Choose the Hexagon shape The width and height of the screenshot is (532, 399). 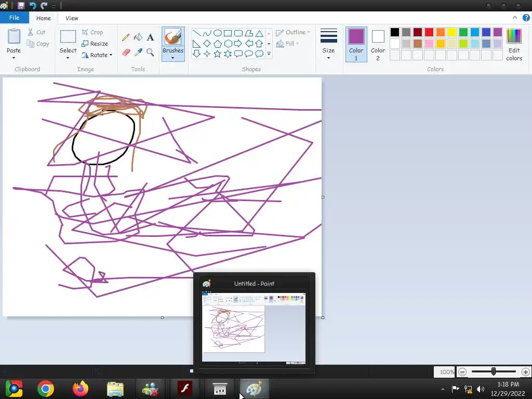coord(228,44)
